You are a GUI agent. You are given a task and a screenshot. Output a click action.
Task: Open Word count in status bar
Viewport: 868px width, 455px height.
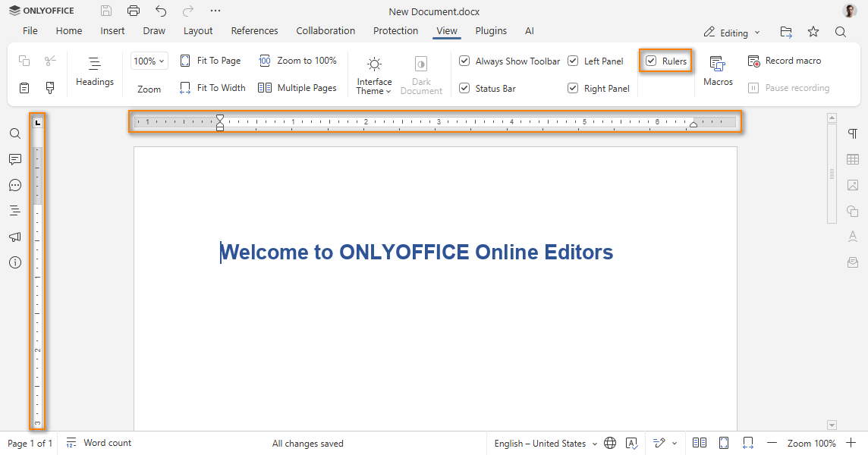99,443
